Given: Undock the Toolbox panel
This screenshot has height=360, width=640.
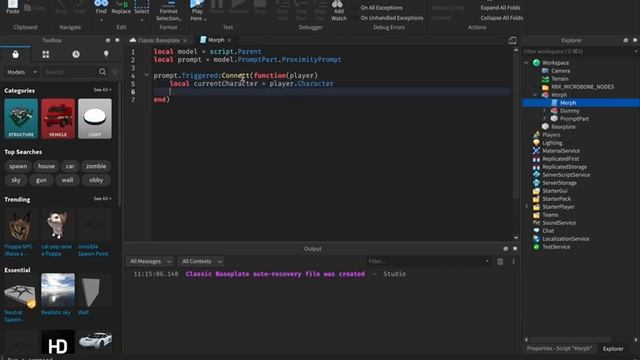Looking at the screenshot, I should click(108, 40).
